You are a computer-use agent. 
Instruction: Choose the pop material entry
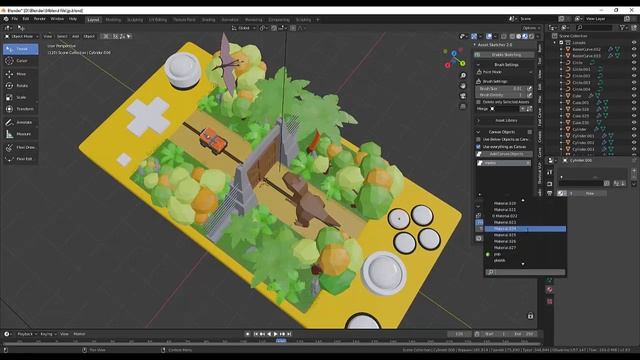525,254
